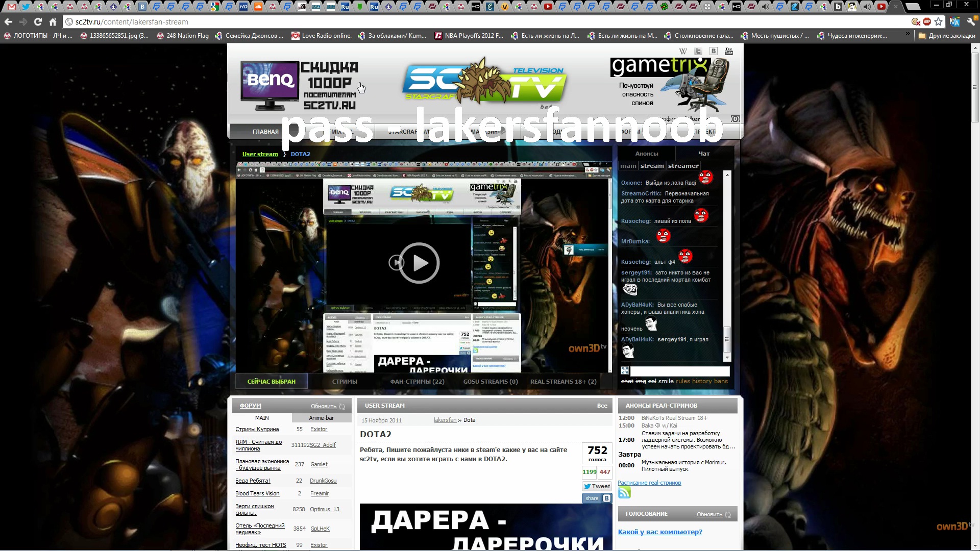The image size is (980, 551).
Task: Click the AdBlock Plus extension icon
Action: 927,22
